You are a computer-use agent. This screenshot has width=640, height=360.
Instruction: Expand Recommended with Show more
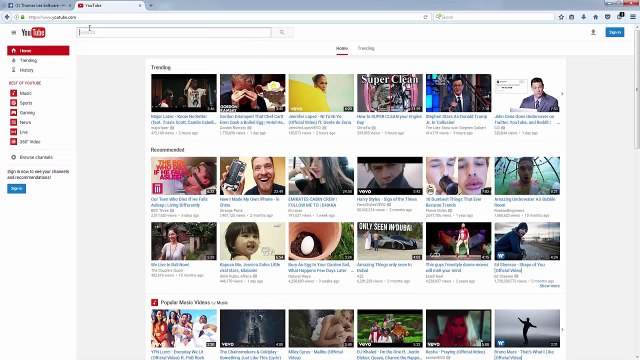click(x=549, y=286)
